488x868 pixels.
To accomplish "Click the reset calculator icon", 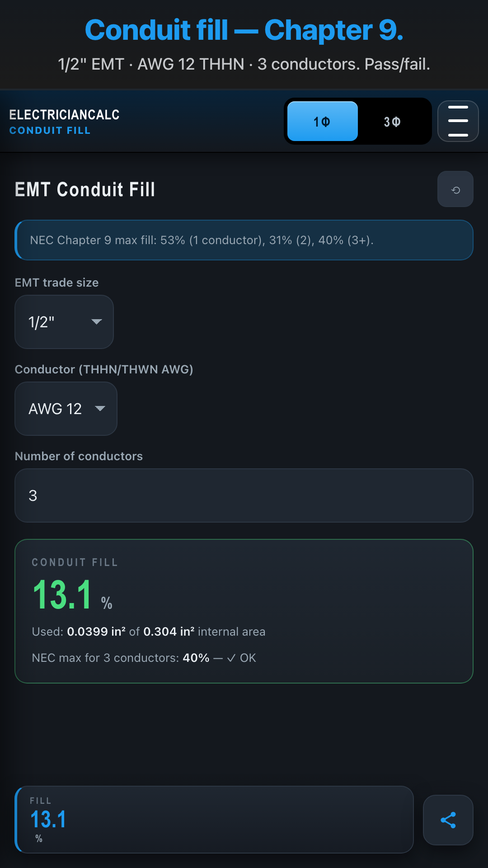I will (x=455, y=189).
